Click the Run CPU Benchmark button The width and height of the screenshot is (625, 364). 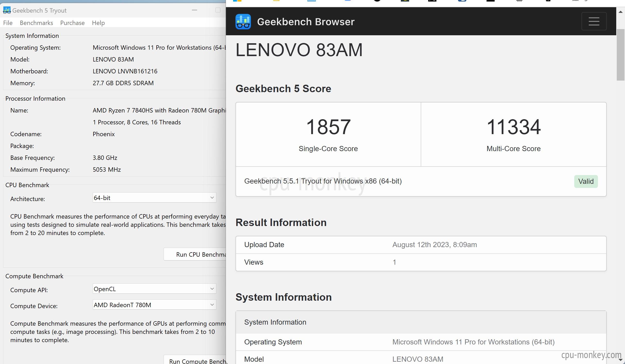(196, 254)
